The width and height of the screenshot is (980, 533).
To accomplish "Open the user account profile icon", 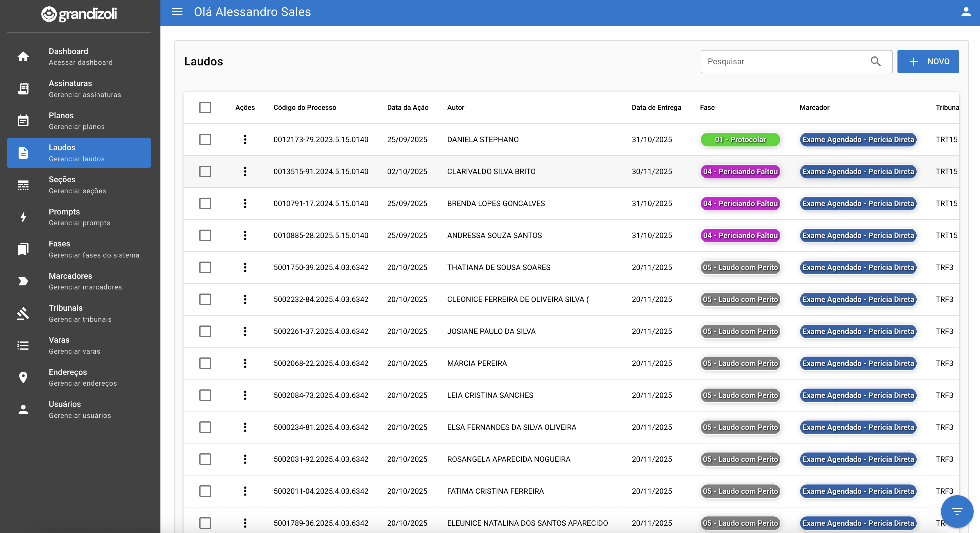I will 966,12.
